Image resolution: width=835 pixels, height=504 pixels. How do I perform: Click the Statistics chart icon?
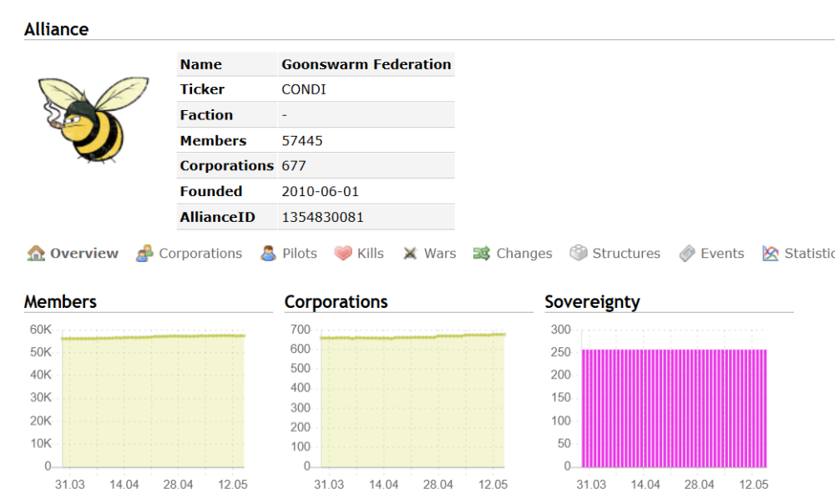pyautogui.click(x=771, y=254)
